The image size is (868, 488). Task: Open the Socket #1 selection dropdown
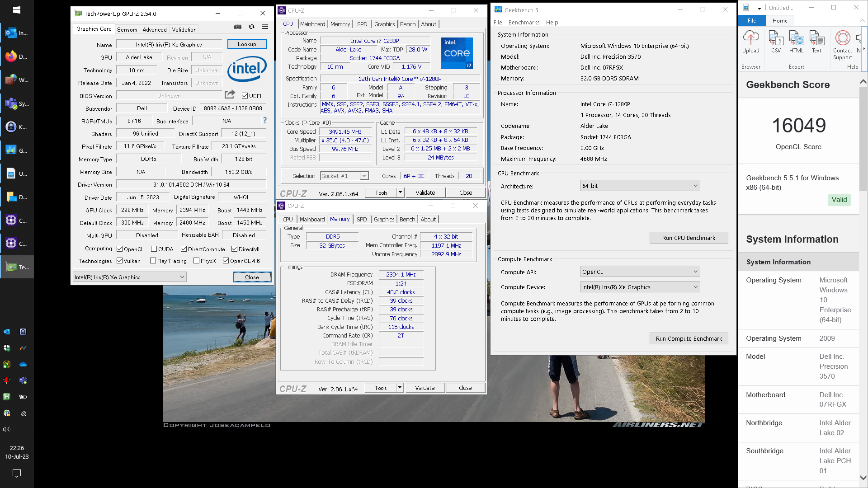pos(344,176)
